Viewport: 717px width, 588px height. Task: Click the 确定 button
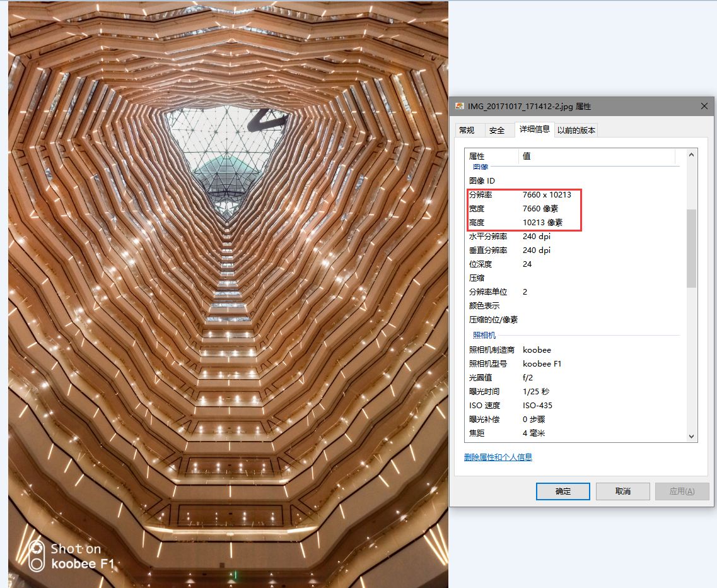(563, 491)
